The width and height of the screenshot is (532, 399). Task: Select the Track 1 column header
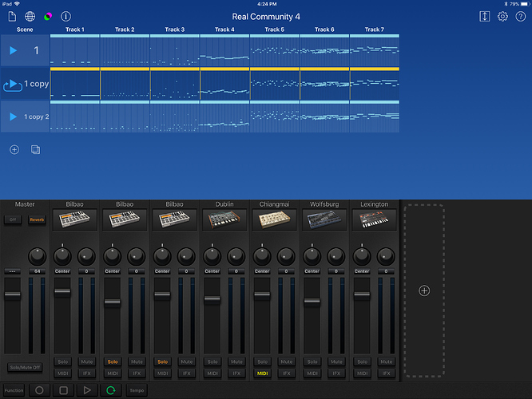tap(74, 30)
